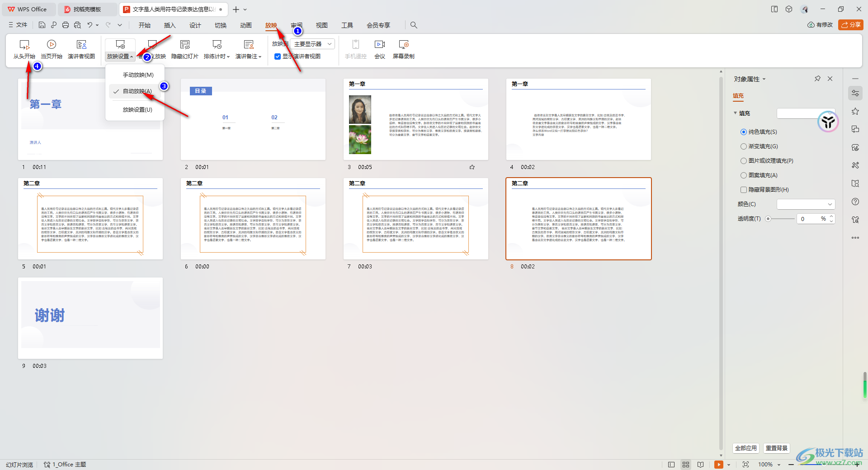Expand the quick access toolbar customize arrow
The width and height of the screenshot is (868, 470).
tap(120, 25)
